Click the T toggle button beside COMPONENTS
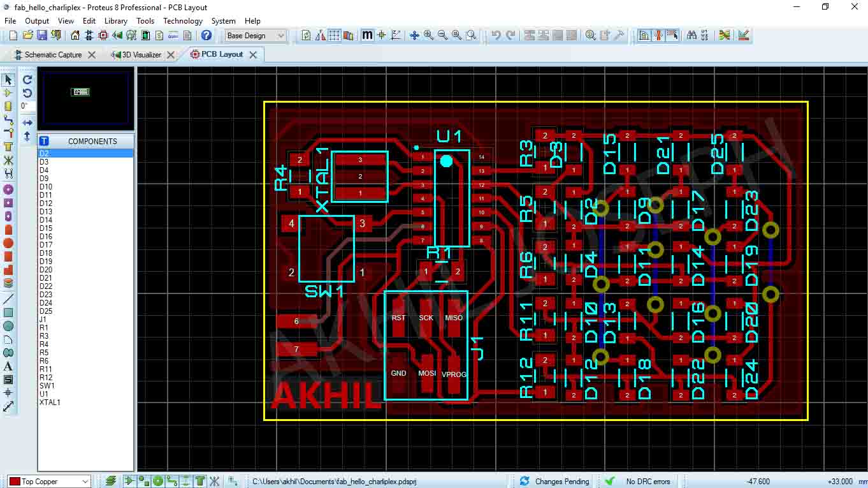868x488 pixels. point(44,142)
